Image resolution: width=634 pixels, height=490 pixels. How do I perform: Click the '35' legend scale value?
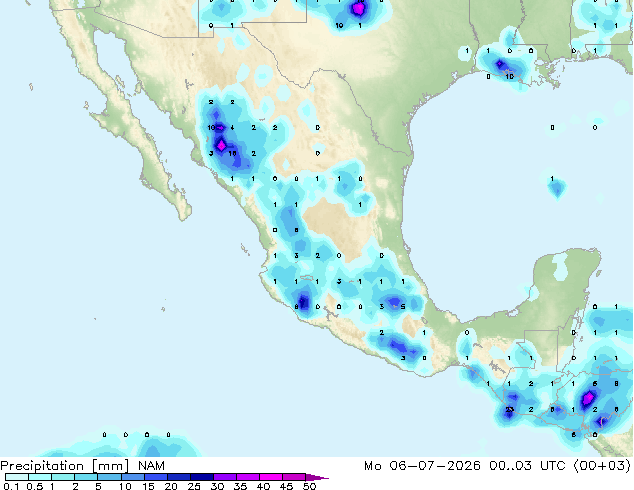pos(240,486)
